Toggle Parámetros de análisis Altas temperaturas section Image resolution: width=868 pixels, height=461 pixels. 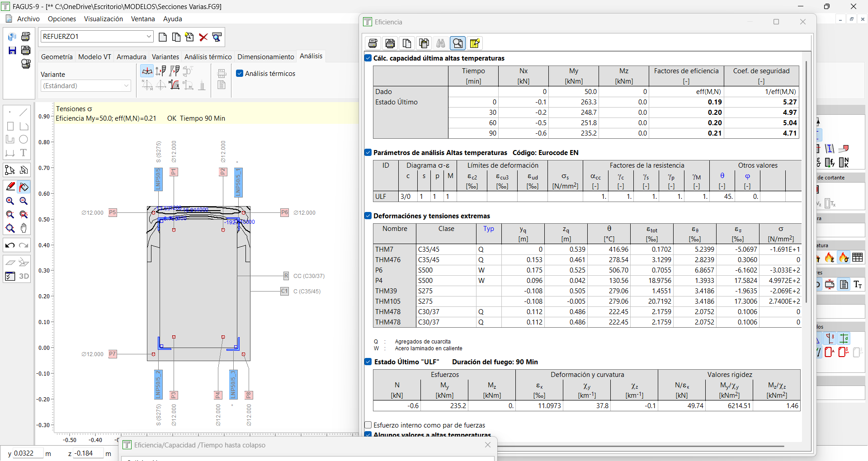tap(368, 152)
